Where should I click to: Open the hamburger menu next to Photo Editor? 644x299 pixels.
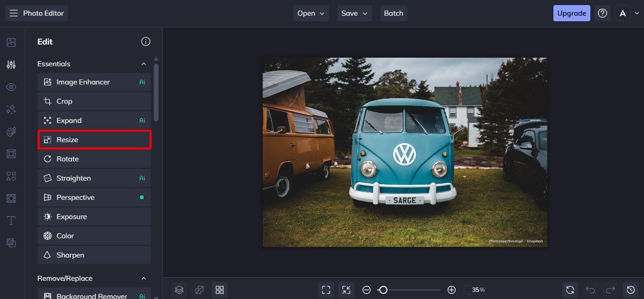pyautogui.click(x=13, y=13)
